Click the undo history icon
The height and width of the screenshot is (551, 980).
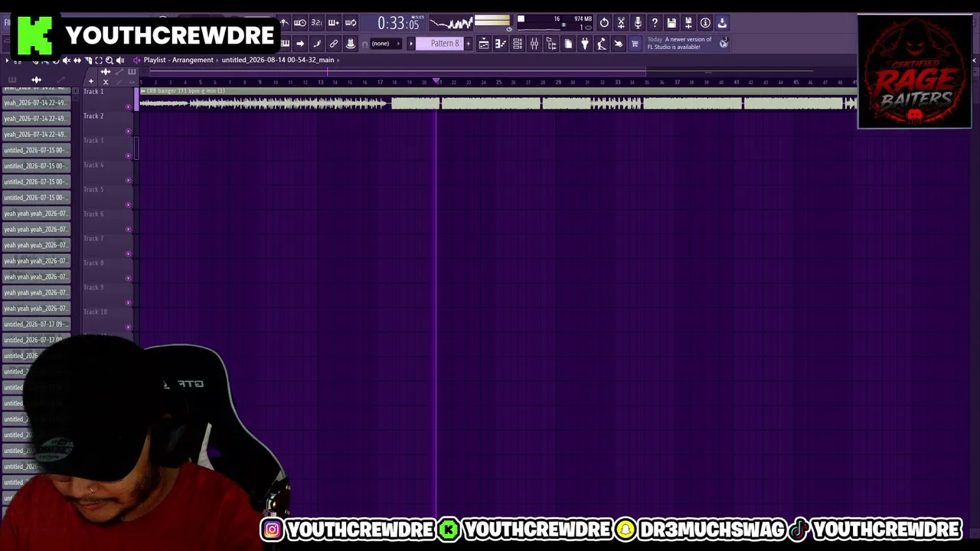[604, 23]
